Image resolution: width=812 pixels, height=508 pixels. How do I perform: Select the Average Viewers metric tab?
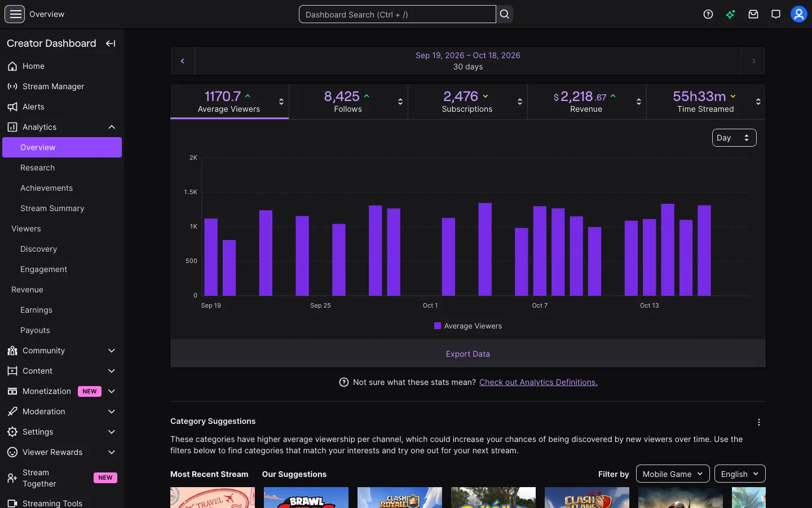tap(230, 102)
